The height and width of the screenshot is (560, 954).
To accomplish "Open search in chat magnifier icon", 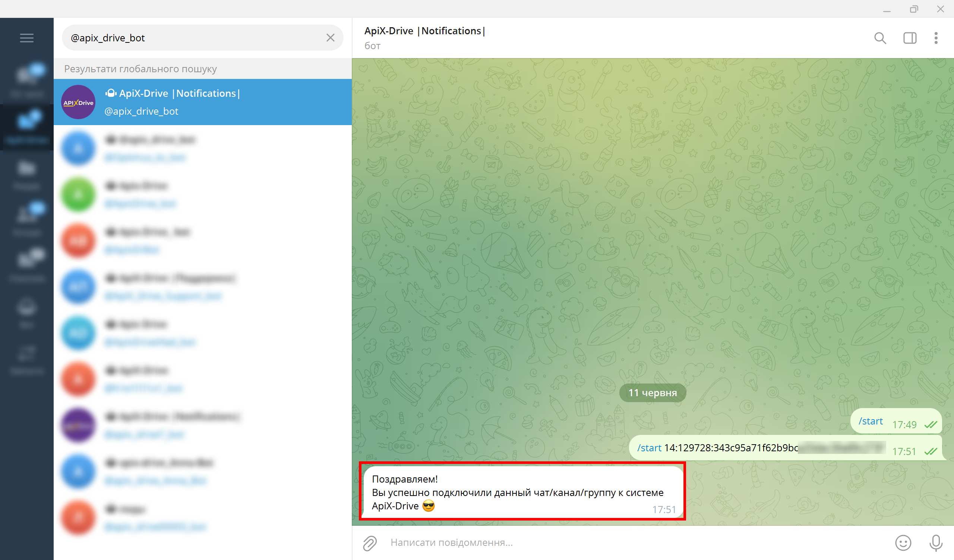I will pyautogui.click(x=880, y=38).
